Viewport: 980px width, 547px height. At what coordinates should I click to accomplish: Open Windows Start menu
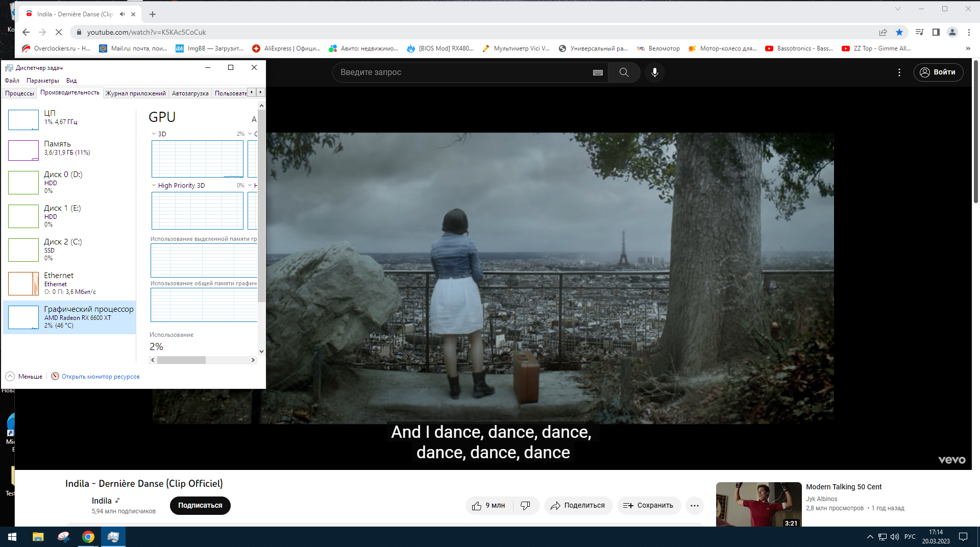[x=12, y=537]
